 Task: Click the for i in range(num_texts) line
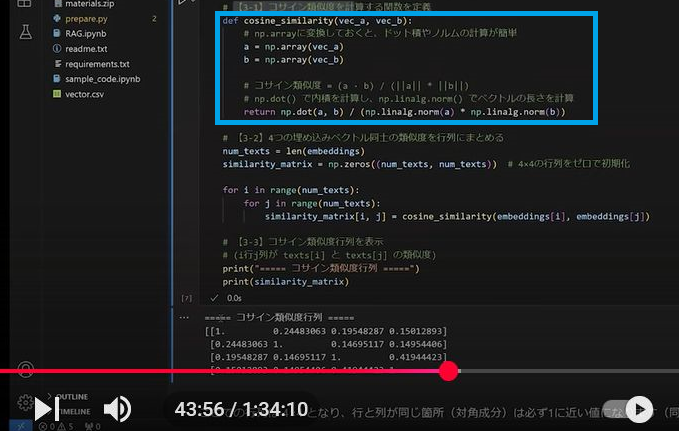[x=291, y=190]
